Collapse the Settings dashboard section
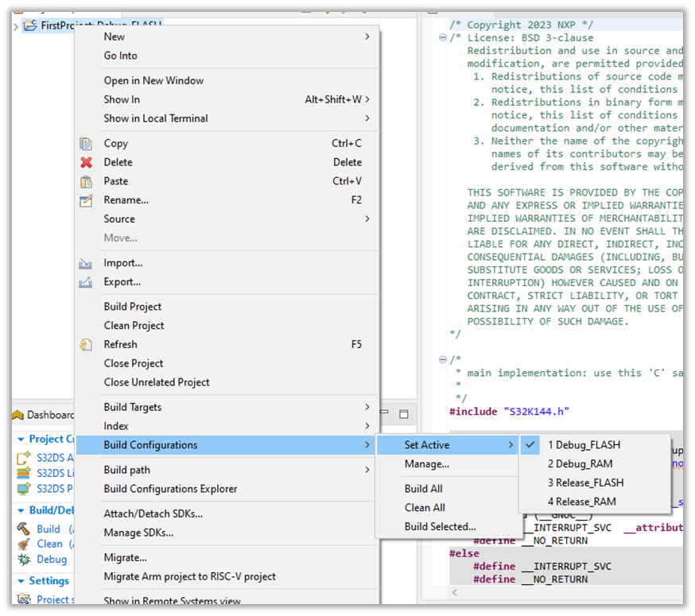Image resolution: width=695 pixels, height=616 pixels. pyautogui.click(x=20, y=581)
